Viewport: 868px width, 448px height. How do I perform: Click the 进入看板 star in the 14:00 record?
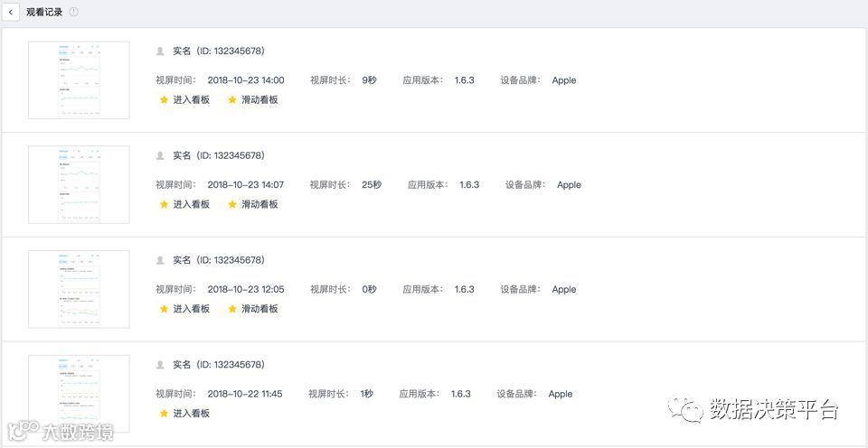click(x=164, y=100)
